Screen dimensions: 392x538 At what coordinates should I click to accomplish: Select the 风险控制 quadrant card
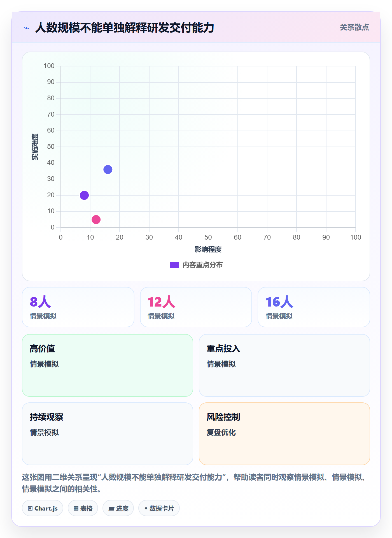284,434
